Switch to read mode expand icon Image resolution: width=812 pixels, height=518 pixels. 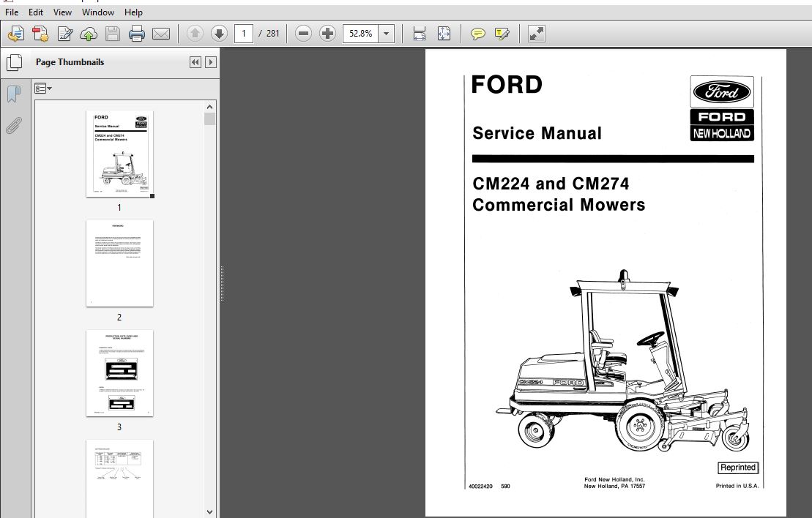click(537, 34)
